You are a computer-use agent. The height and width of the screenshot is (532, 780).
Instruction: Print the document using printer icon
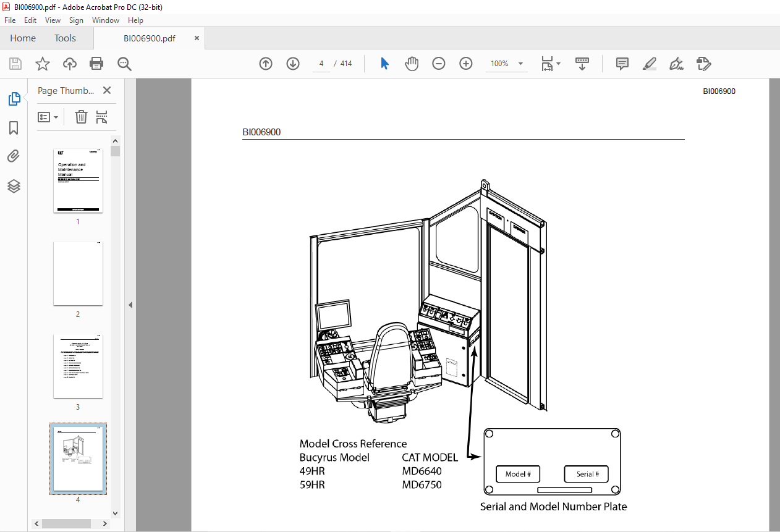pos(96,64)
